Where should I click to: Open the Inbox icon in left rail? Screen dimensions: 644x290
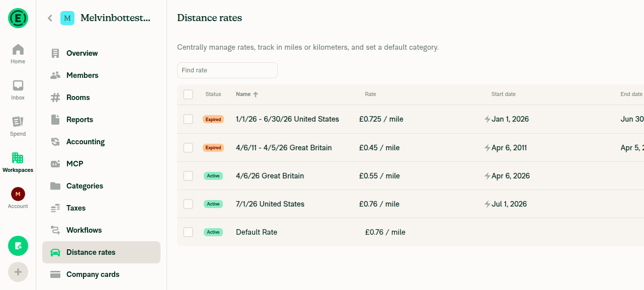tap(18, 85)
